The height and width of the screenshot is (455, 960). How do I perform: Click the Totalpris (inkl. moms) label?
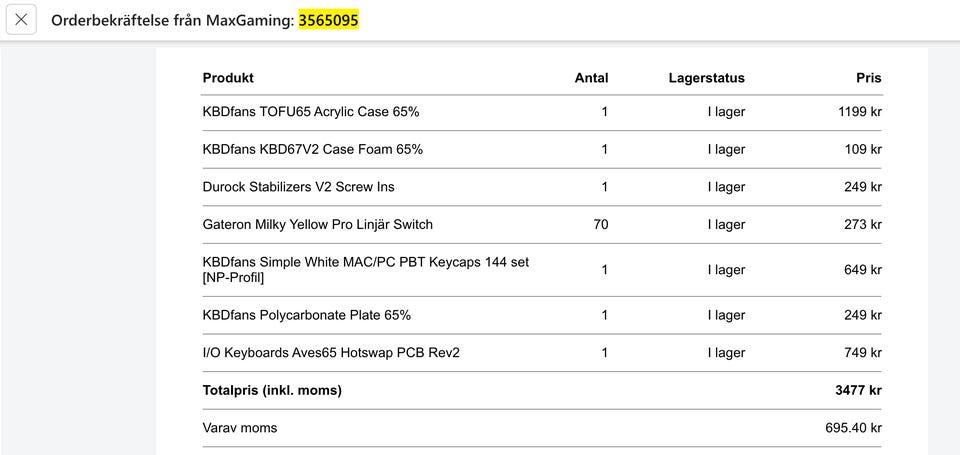tap(272, 390)
